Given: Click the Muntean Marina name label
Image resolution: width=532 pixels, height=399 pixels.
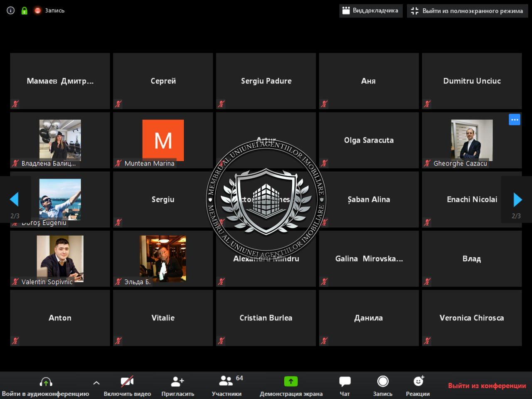Looking at the screenshot, I should (x=149, y=163).
